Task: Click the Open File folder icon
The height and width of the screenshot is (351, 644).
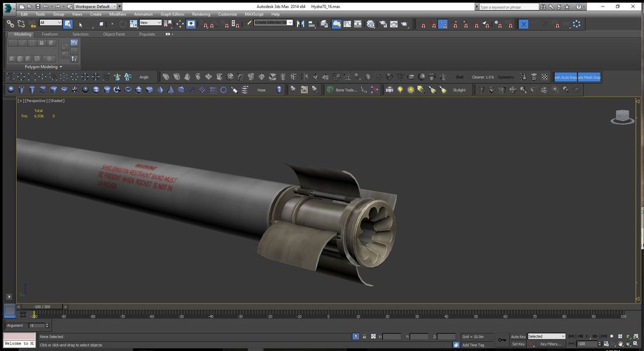Action: pos(30,6)
